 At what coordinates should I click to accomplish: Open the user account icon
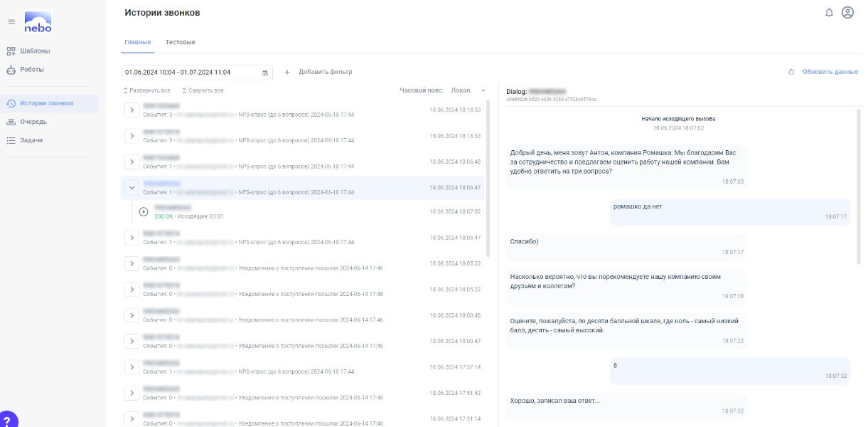pyautogui.click(x=847, y=13)
